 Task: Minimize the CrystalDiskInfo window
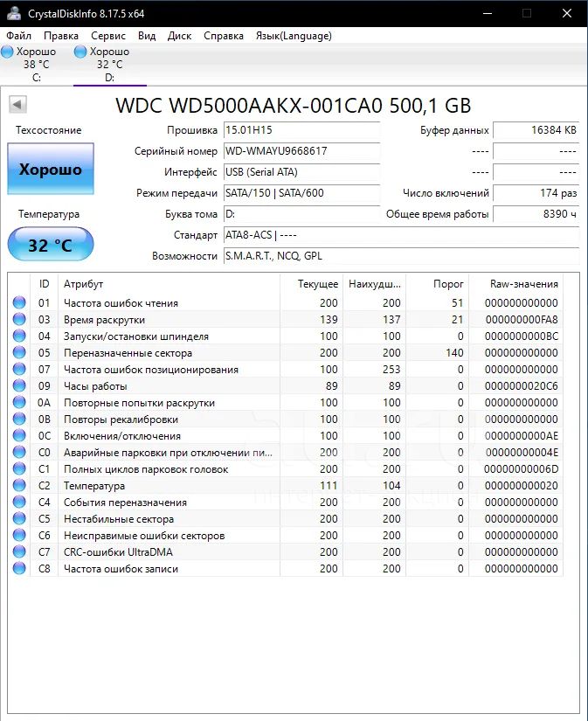pyautogui.click(x=488, y=13)
